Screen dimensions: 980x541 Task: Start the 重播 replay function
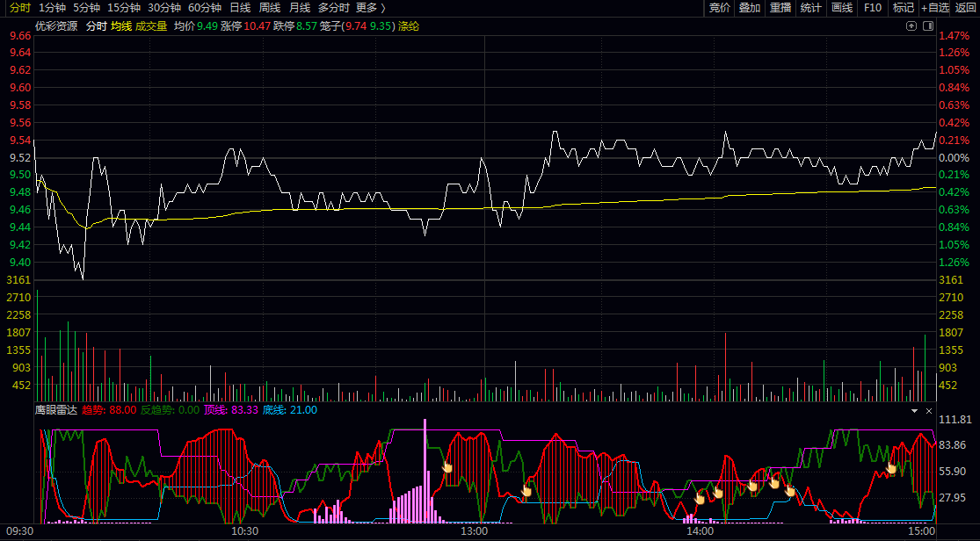[780, 8]
